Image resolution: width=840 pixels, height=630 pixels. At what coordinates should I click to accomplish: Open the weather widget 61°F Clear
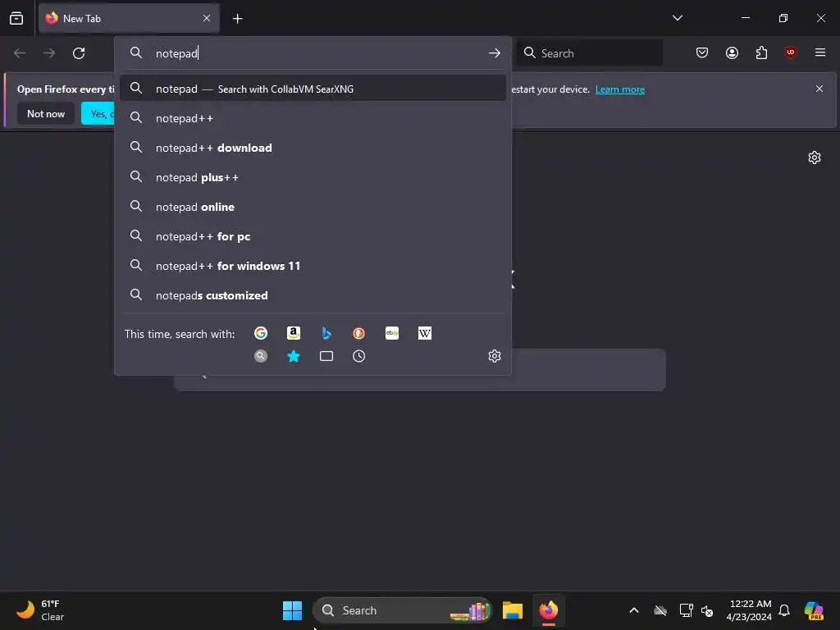point(40,610)
